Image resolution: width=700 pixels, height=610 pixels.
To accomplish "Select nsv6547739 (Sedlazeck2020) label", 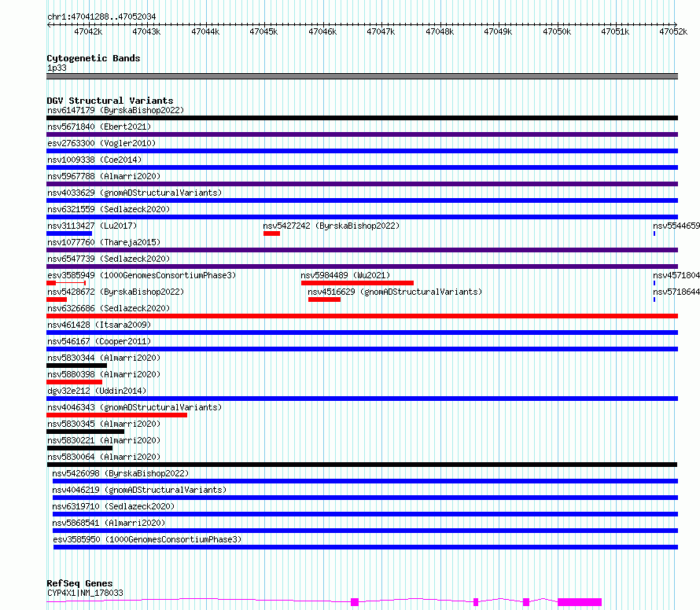I will tap(109, 259).
